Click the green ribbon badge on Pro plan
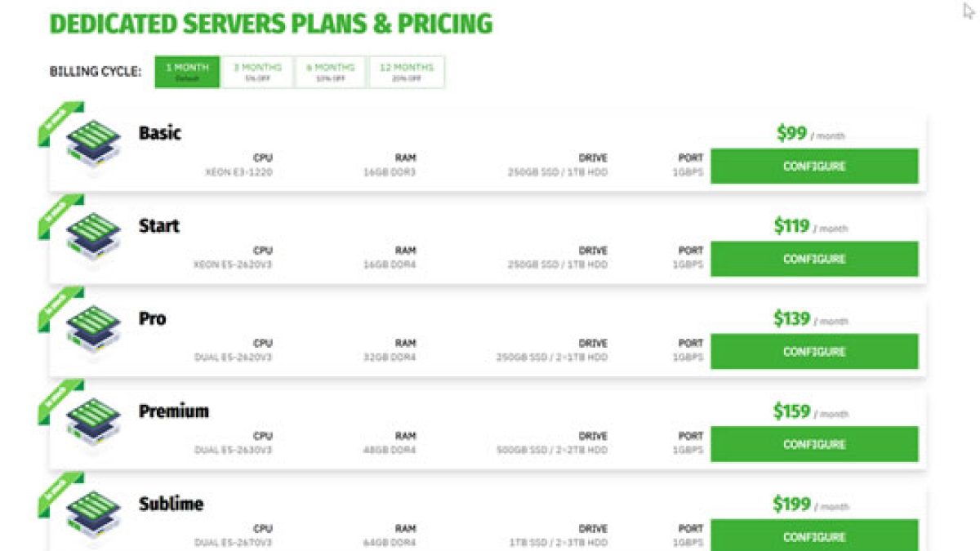The height and width of the screenshot is (551, 980). pos(59,308)
